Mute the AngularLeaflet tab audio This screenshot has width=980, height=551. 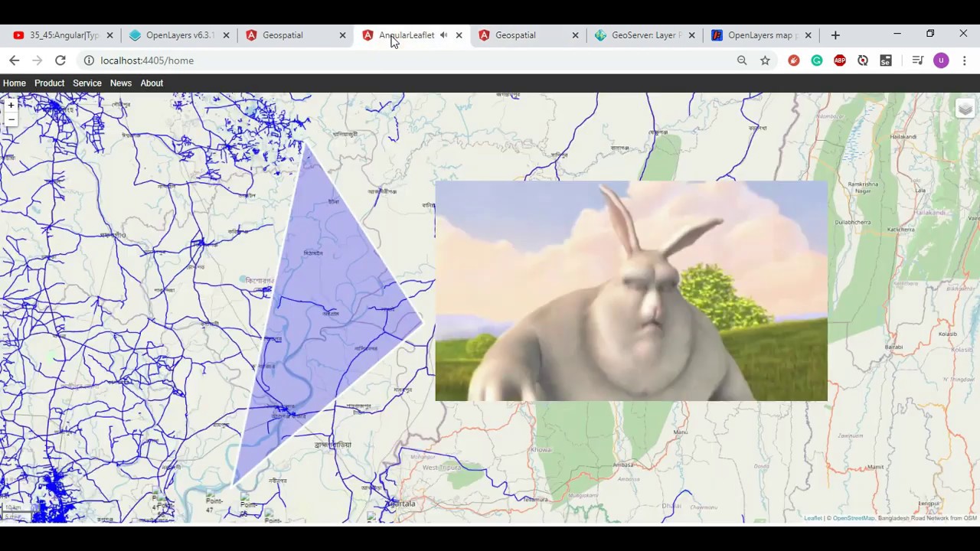443,35
